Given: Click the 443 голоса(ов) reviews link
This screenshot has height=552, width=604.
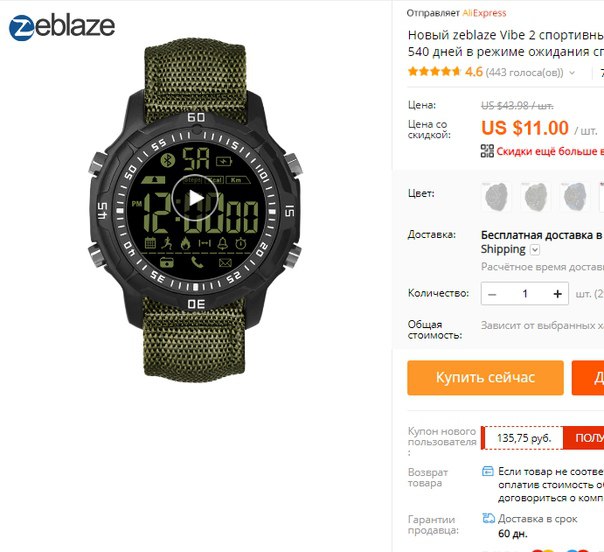Looking at the screenshot, I should click(524, 72).
